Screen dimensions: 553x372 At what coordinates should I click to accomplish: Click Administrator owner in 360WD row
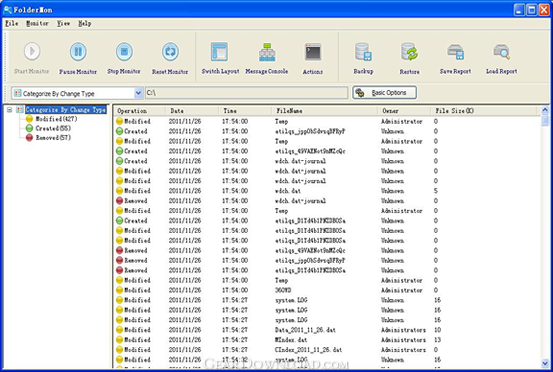click(402, 290)
